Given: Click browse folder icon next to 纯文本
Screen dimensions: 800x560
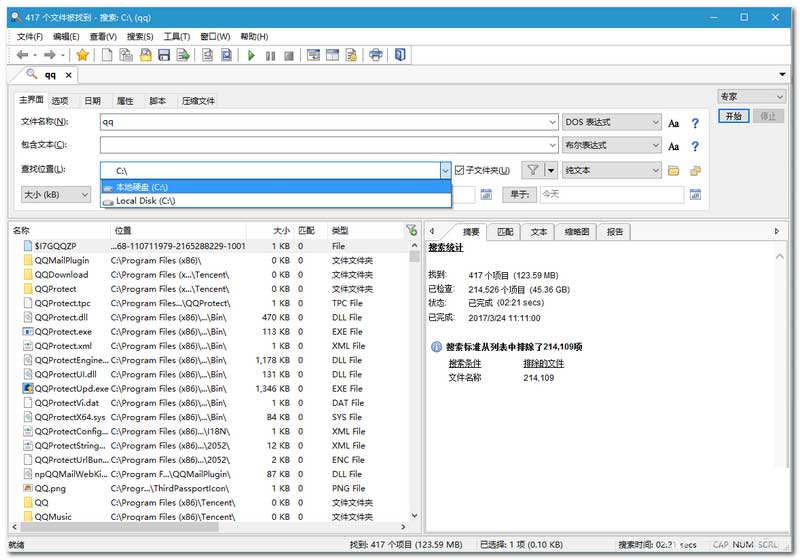Looking at the screenshot, I should tap(673, 171).
